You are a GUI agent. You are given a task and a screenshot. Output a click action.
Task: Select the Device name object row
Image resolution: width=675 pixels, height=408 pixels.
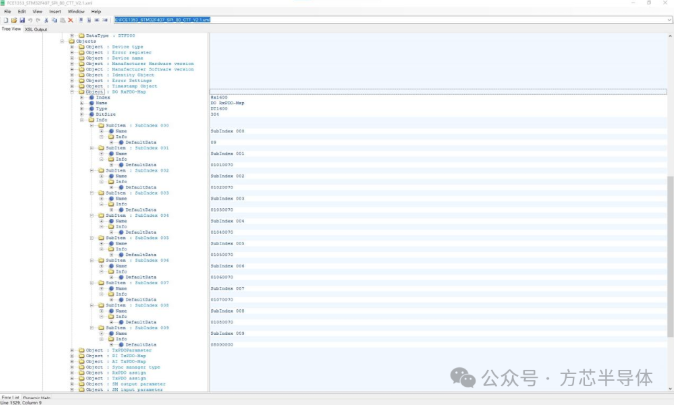114,58
